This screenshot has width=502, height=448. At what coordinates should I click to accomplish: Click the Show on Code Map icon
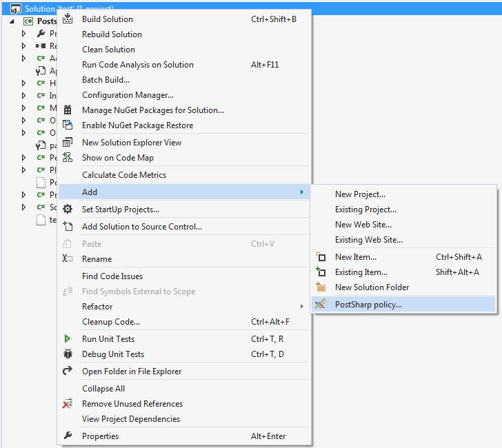pos(68,158)
